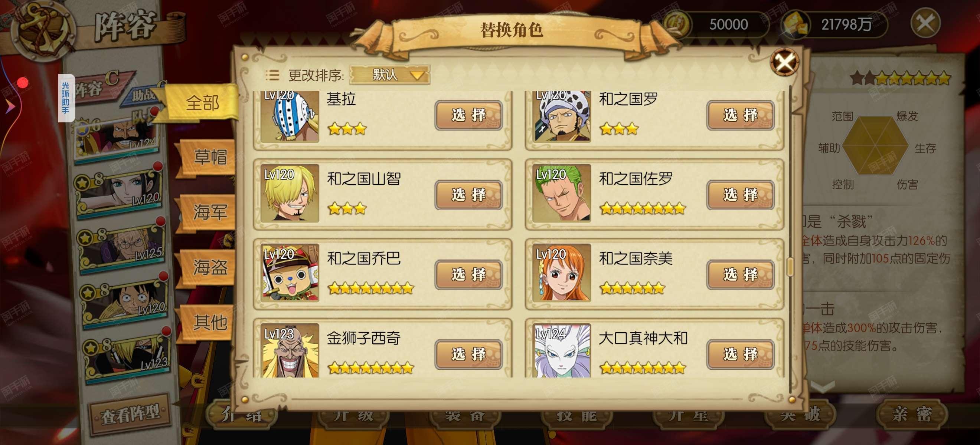Choose 和之国佐罗 with its 选择 button
Image resolution: width=980 pixels, height=445 pixels.
(740, 195)
